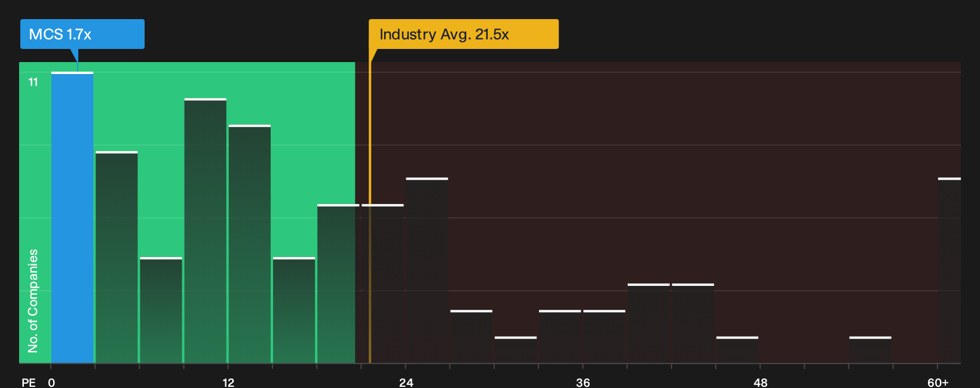Click the "36" x-axis tick label
980x388 pixels.
(583, 383)
